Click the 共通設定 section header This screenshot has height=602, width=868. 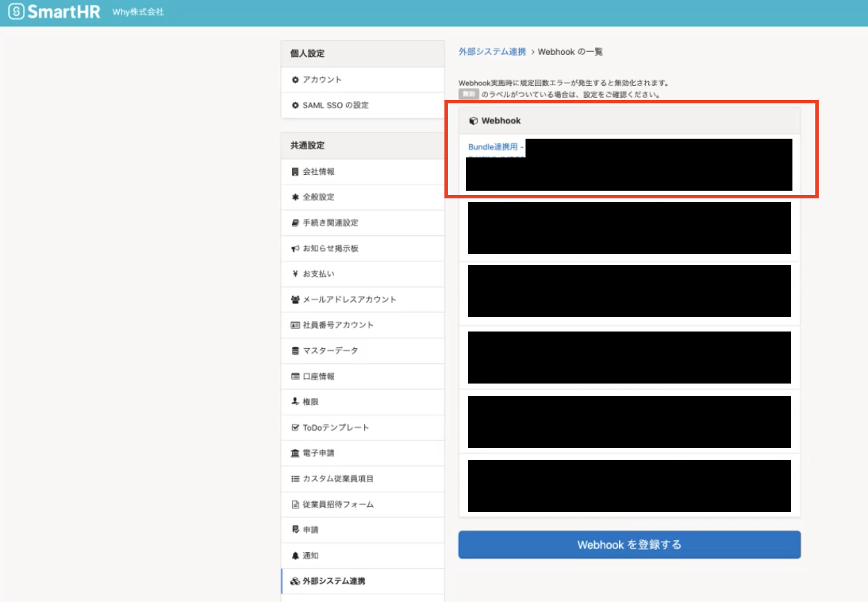coord(363,146)
